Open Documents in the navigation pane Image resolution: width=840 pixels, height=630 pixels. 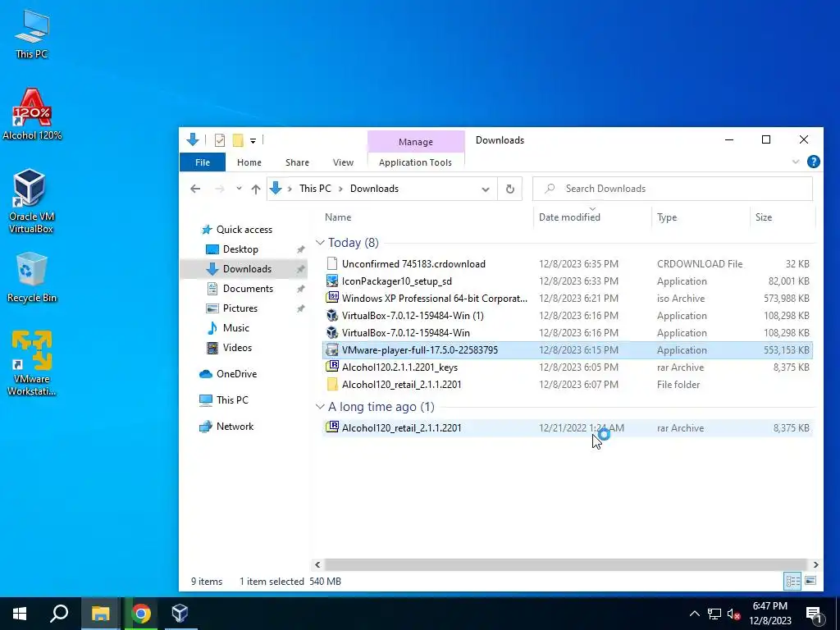pyautogui.click(x=248, y=288)
